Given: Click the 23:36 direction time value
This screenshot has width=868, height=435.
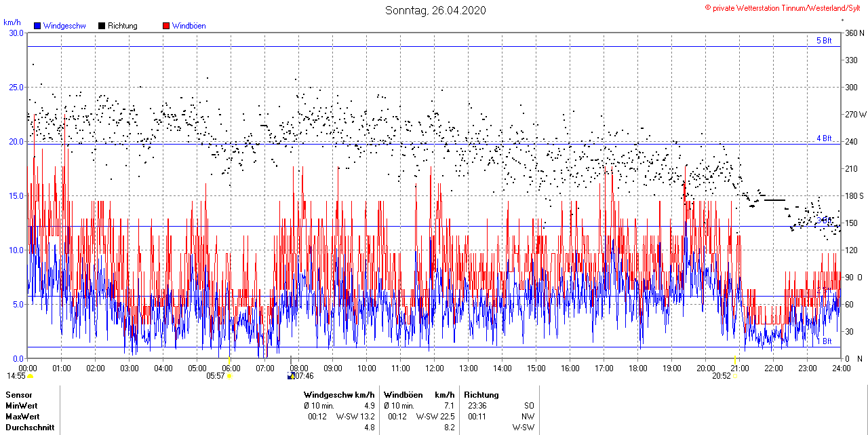Looking at the screenshot, I should (x=477, y=406).
